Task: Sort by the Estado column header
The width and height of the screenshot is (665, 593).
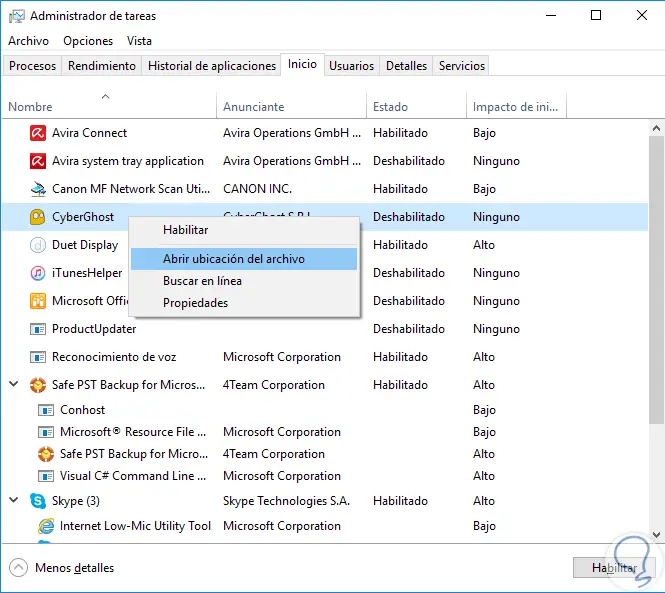Action: pyautogui.click(x=416, y=106)
